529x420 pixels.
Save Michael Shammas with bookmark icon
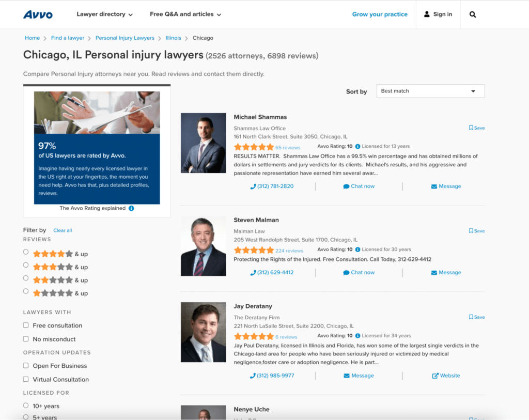pyautogui.click(x=471, y=128)
